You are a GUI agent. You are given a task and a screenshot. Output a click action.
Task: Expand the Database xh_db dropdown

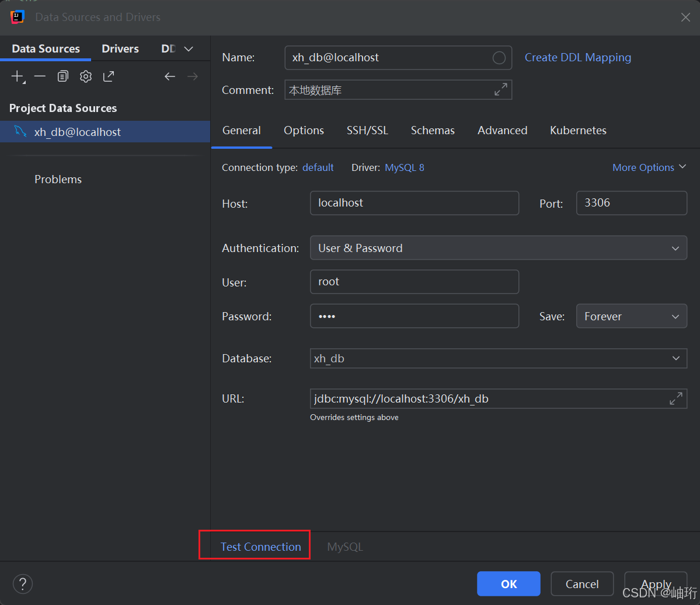click(x=675, y=358)
